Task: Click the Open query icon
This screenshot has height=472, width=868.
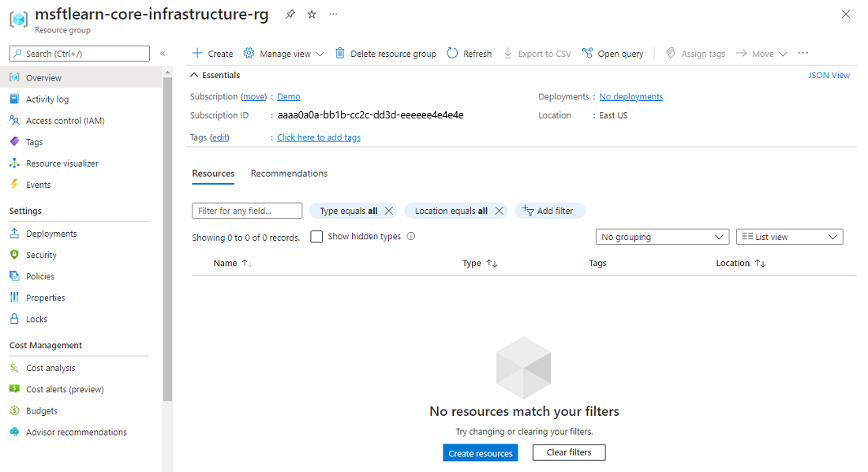Action: coord(587,53)
